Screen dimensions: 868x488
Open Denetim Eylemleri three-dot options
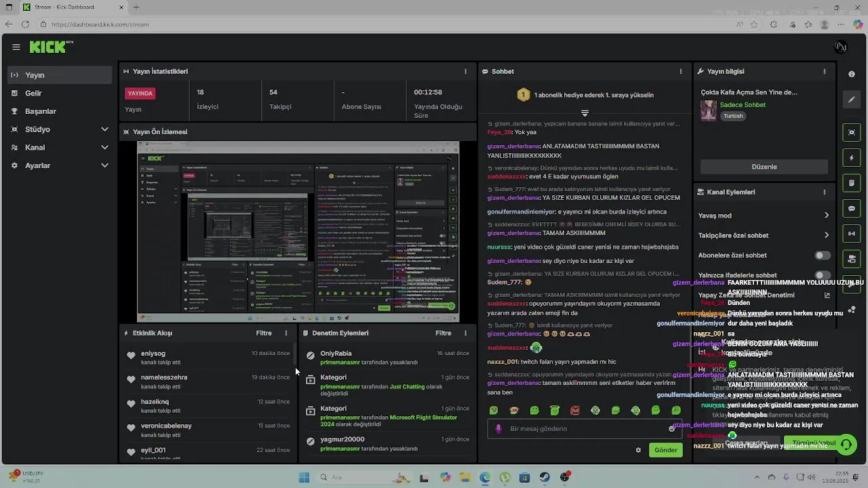tap(465, 333)
